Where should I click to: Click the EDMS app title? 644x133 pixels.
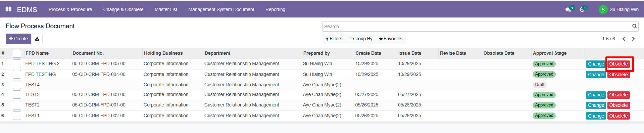click(x=27, y=9)
